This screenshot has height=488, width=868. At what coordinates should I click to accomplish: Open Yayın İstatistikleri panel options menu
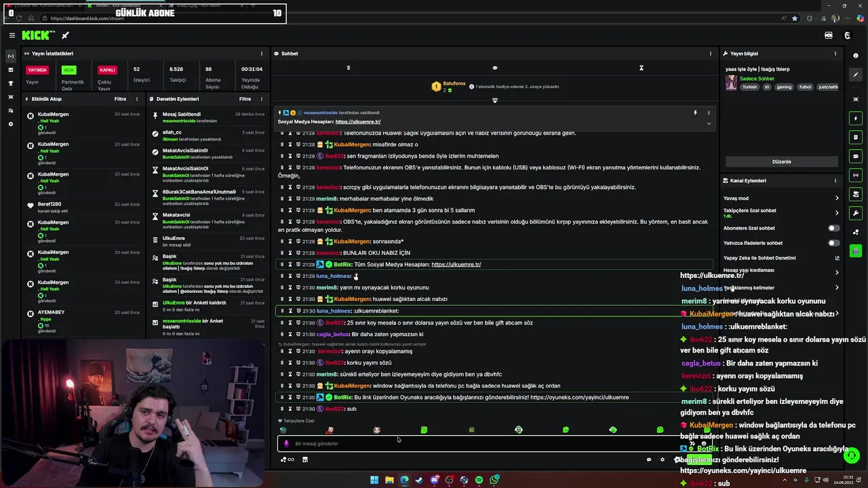point(262,54)
